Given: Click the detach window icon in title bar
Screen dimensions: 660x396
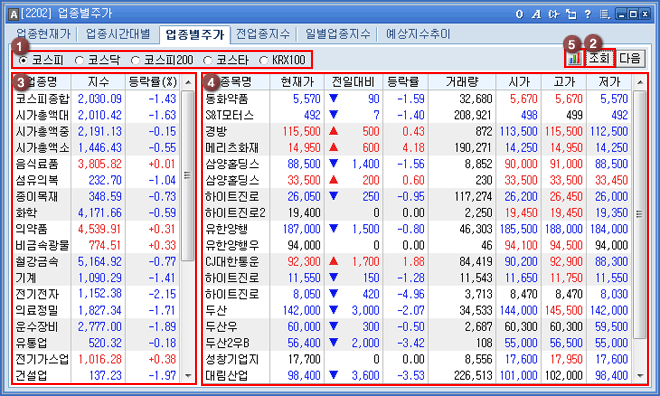Looking at the screenshot, I should (x=571, y=14).
